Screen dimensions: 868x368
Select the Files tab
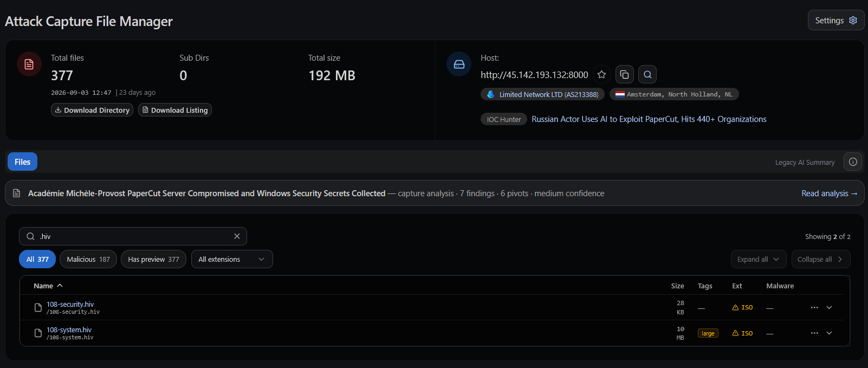pyautogui.click(x=23, y=162)
